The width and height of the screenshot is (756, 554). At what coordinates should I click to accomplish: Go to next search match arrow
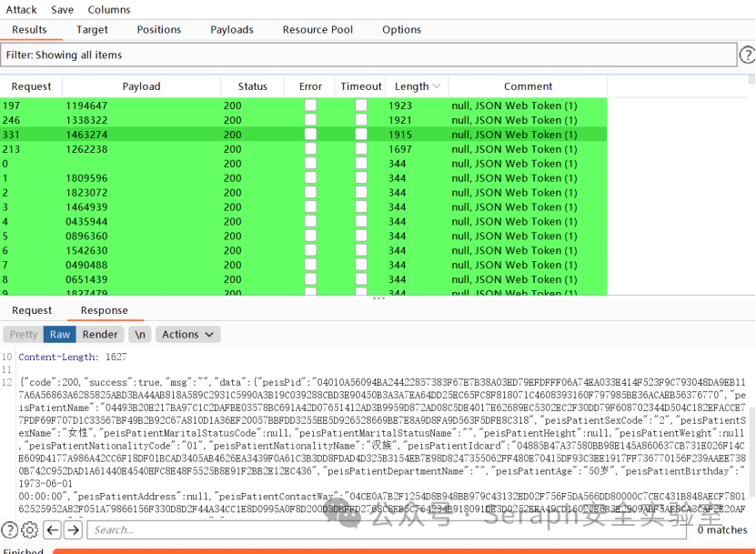pyautogui.click(x=74, y=529)
